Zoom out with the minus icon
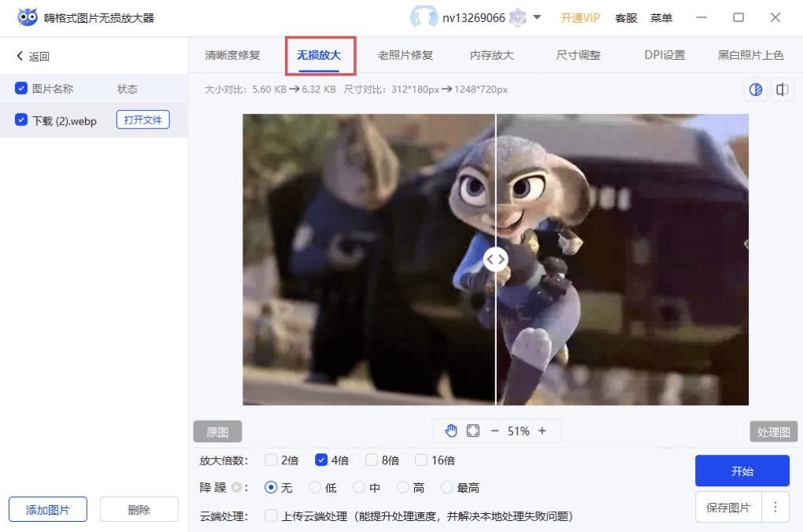The width and height of the screenshot is (803, 532). pyautogui.click(x=494, y=430)
